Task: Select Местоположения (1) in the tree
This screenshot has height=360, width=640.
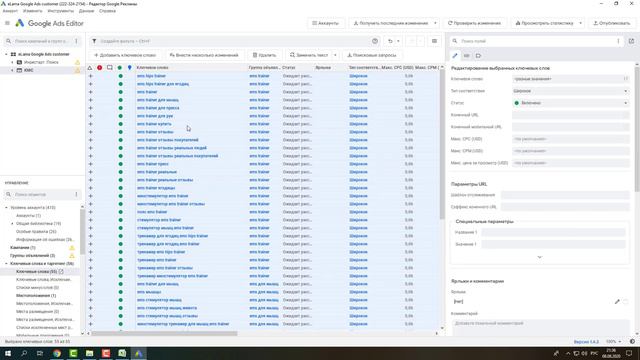Action: [x=36, y=296]
